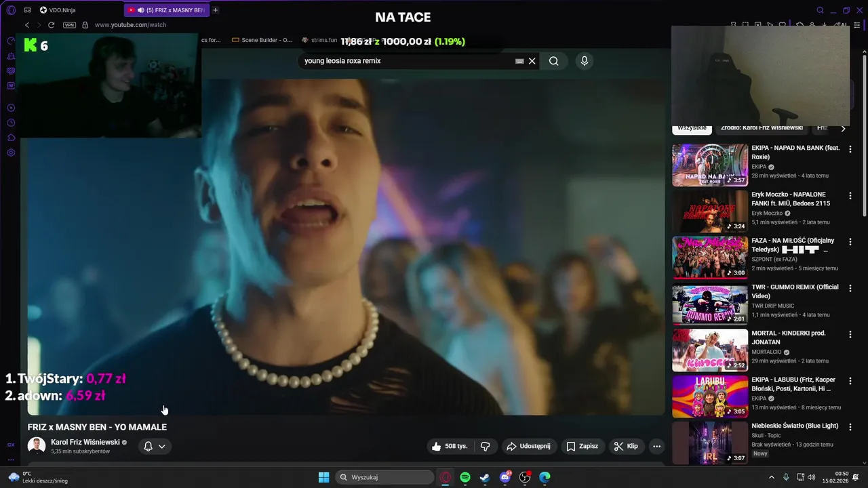Open FAZA - NA MIŁOŚĆ video thumbnail

709,258
